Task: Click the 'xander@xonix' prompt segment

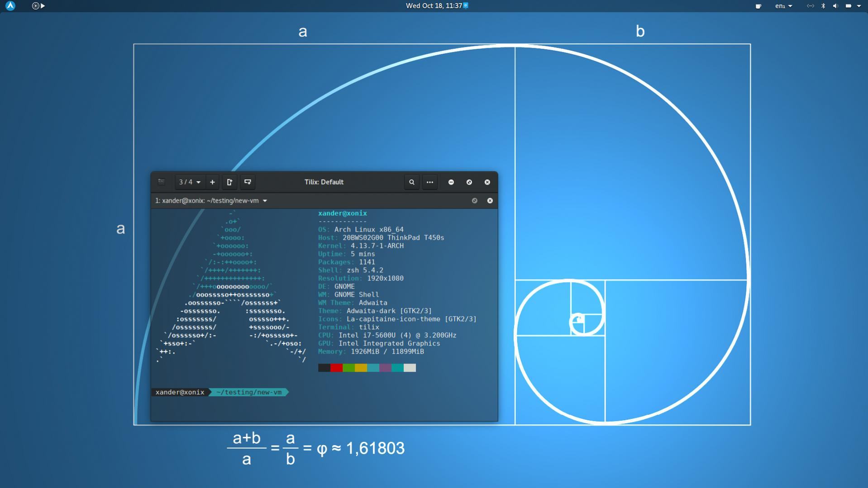Action: coord(180,392)
